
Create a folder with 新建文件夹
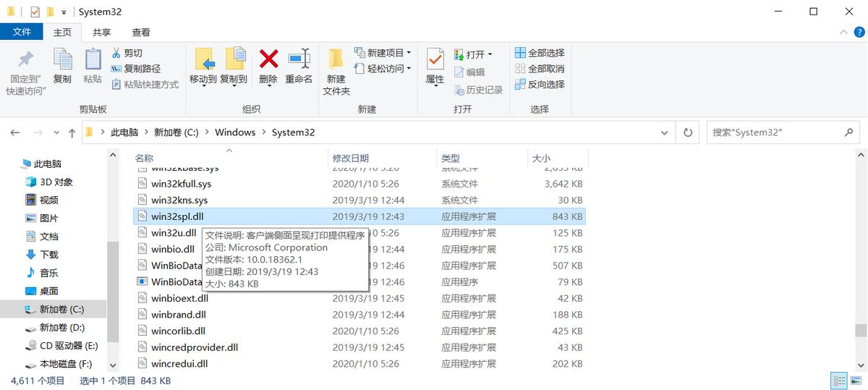point(336,72)
